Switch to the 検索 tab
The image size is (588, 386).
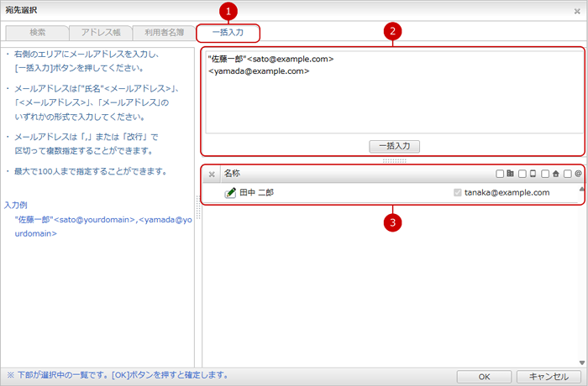click(x=37, y=33)
